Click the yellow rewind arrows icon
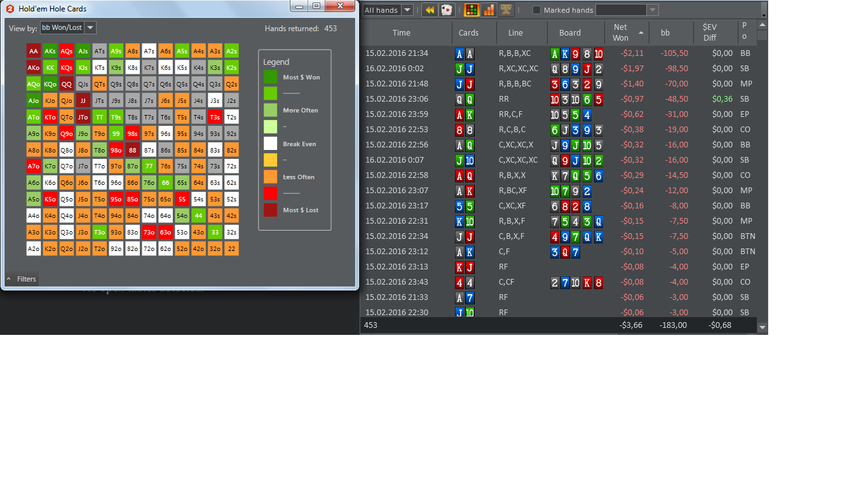The height and width of the screenshot is (488, 868). (x=430, y=10)
